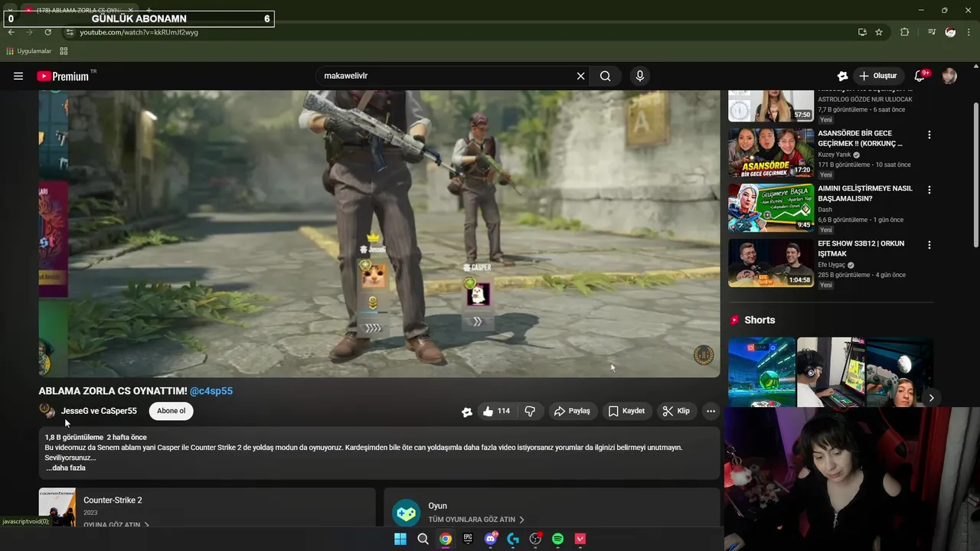Create a clip with Klip button
Screen dimensions: 980x551
(676, 411)
